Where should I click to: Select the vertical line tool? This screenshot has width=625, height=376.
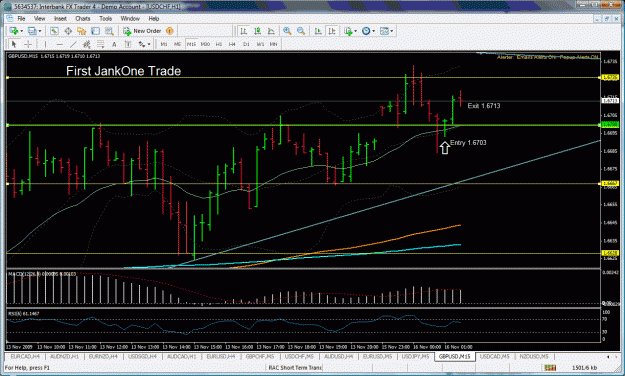(45, 44)
